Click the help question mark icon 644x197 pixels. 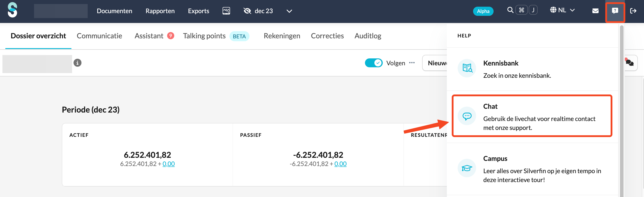[615, 11]
